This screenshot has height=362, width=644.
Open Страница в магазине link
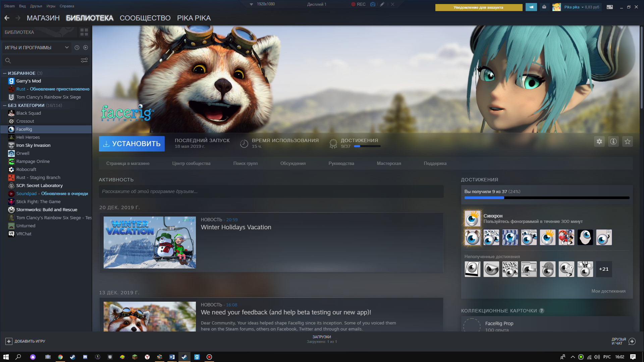[128, 164]
